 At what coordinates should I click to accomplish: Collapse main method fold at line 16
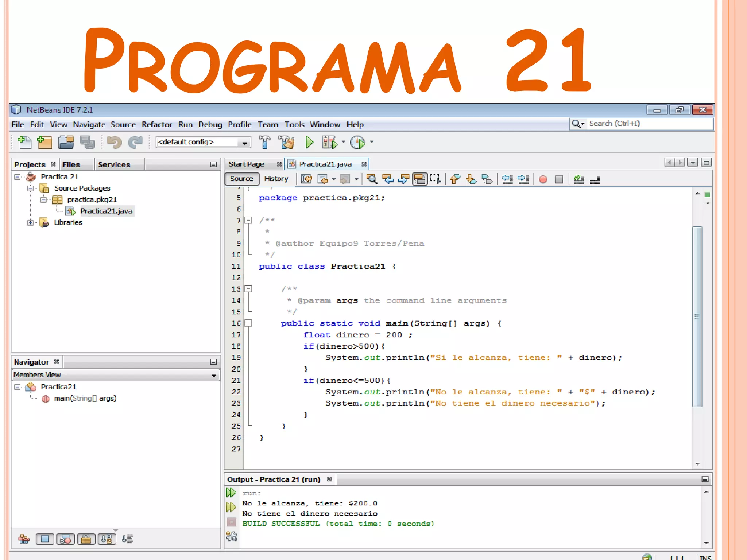pos(248,323)
